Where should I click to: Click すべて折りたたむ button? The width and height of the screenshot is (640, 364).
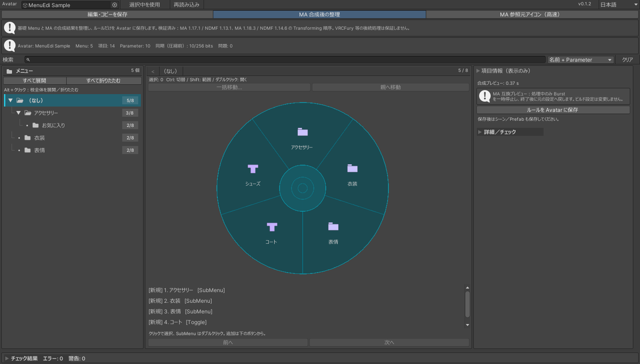[x=103, y=80]
